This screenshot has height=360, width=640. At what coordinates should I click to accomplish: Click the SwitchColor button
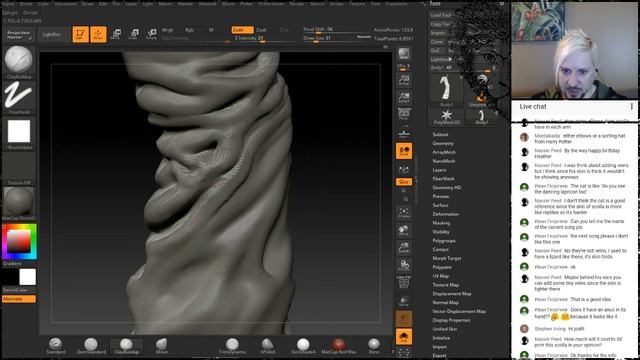pos(16,290)
